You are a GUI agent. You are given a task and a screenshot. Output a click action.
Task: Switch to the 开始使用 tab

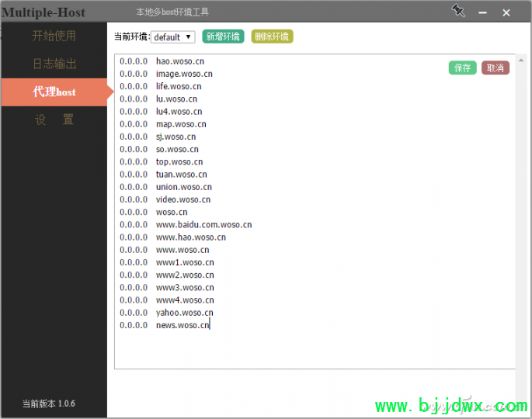point(54,36)
